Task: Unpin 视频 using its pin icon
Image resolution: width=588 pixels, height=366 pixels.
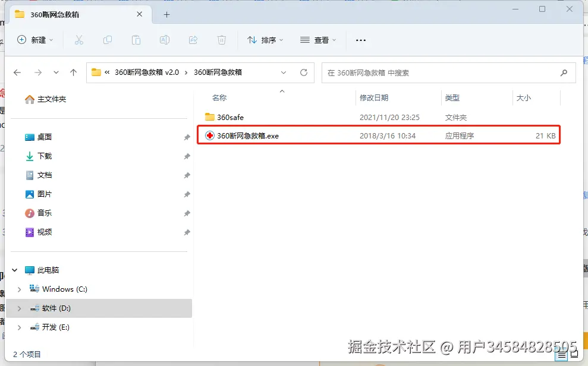Action: 187,233
